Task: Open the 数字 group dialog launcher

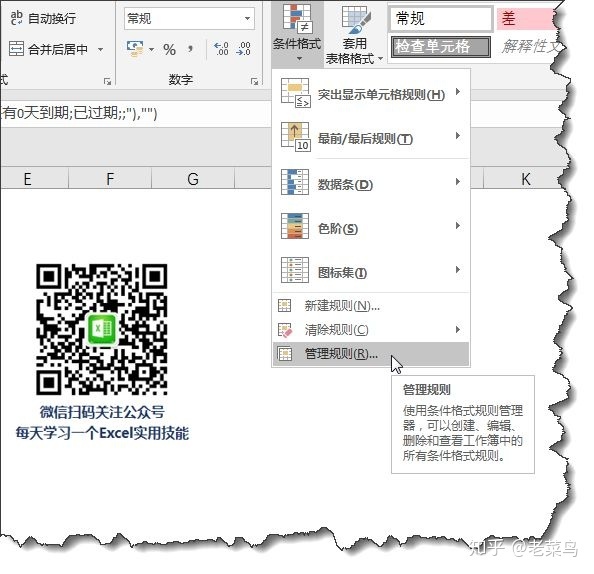Action: click(254, 81)
